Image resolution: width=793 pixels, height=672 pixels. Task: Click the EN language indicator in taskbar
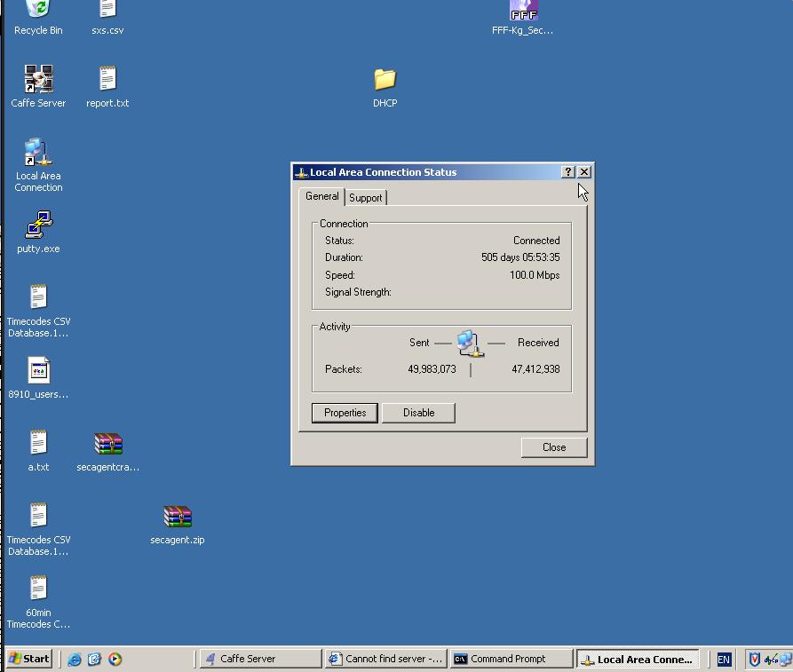click(x=724, y=660)
